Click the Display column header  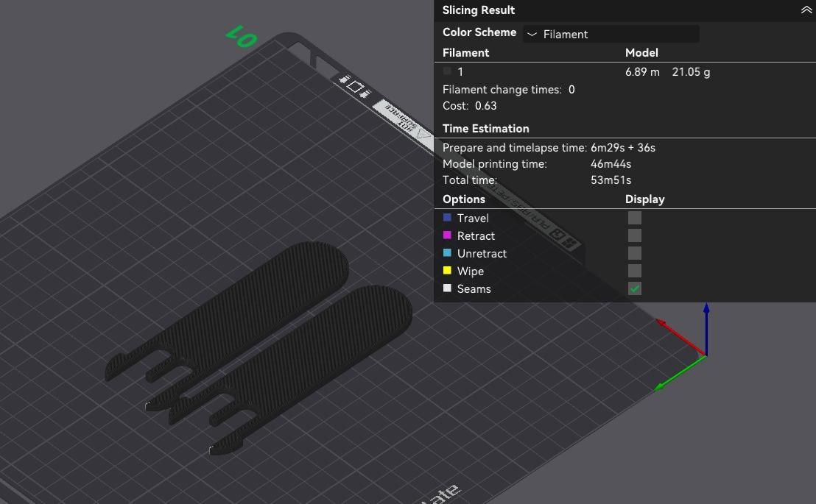point(645,199)
